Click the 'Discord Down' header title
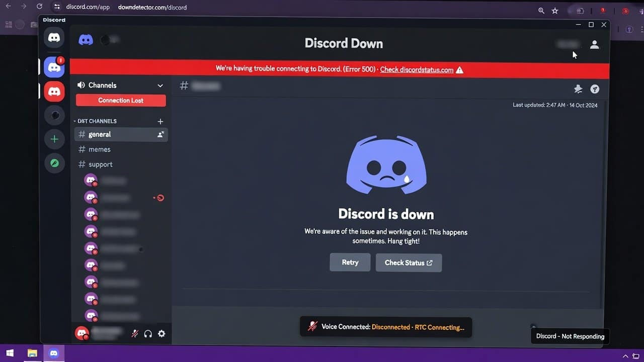This screenshot has width=644, height=362. pyautogui.click(x=344, y=43)
